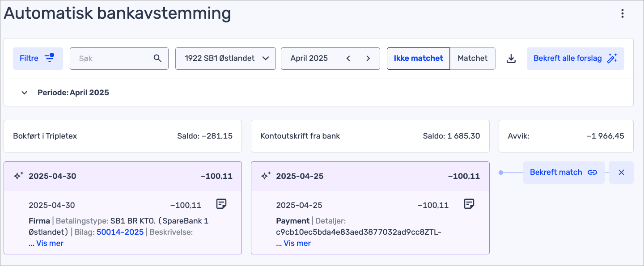The height and width of the screenshot is (266, 644).
Task: Open the 1922 SB1 Østlandet account dropdown
Action: click(x=226, y=59)
